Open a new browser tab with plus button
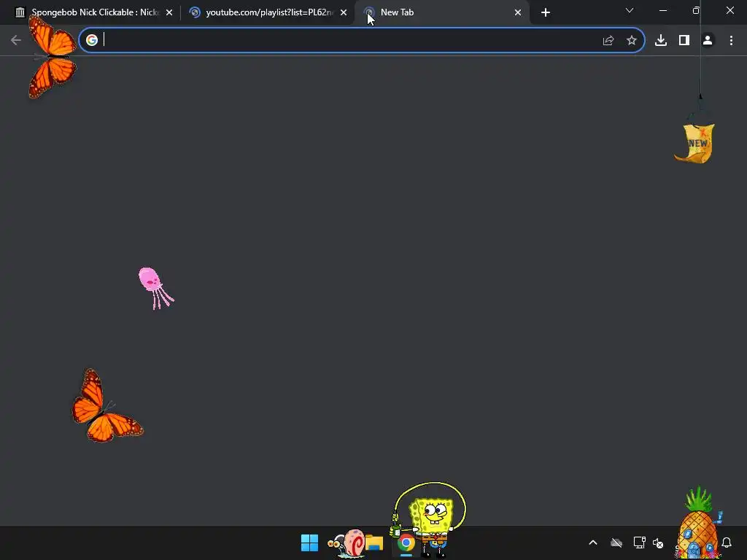Screen dimensions: 747x560 (546, 12)
